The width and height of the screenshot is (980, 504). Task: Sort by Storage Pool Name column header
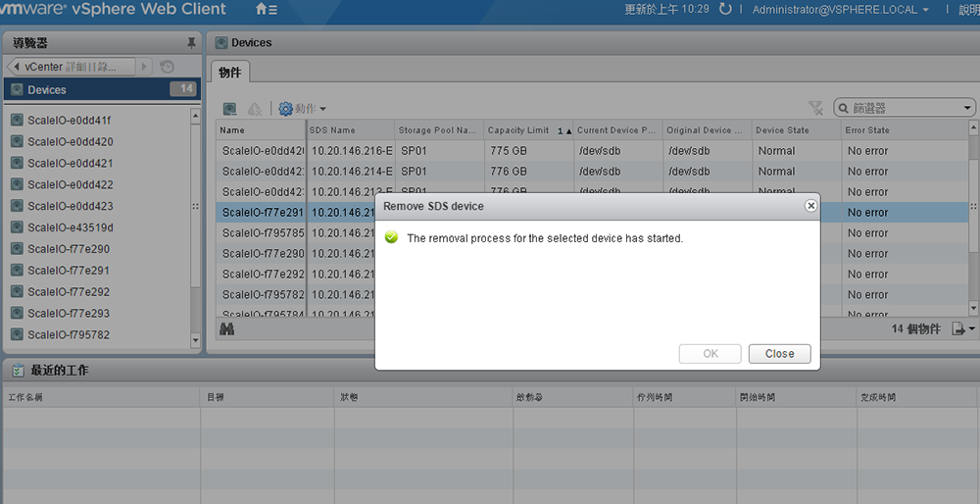pyautogui.click(x=440, y=130)
